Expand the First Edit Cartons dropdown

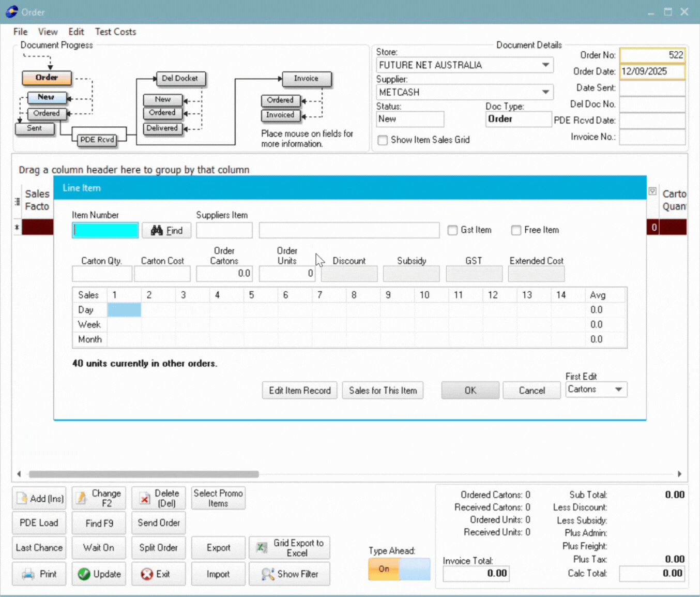click(x=618, y=389)
